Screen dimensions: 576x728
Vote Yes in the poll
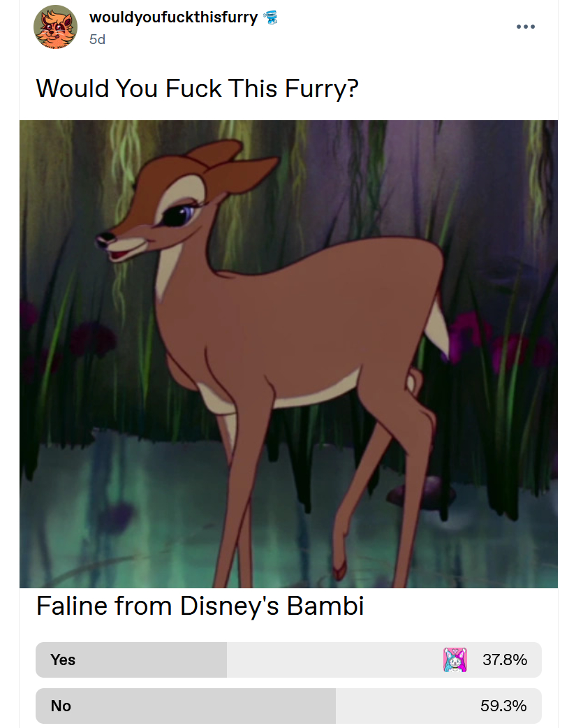(288, 660)
